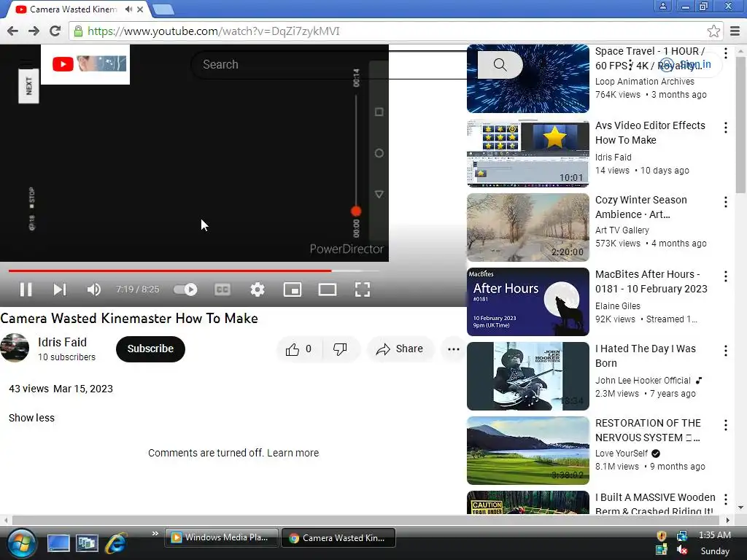Click the browser back arrow
747x560 pixels.
pos(13,31)
